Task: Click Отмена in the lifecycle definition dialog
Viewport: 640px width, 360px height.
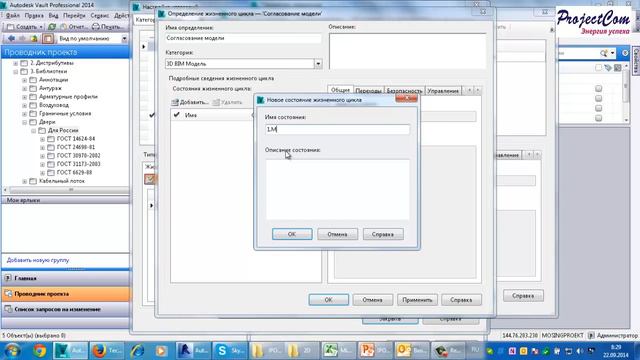Action: pyautogui.click(x=373, y=300)
